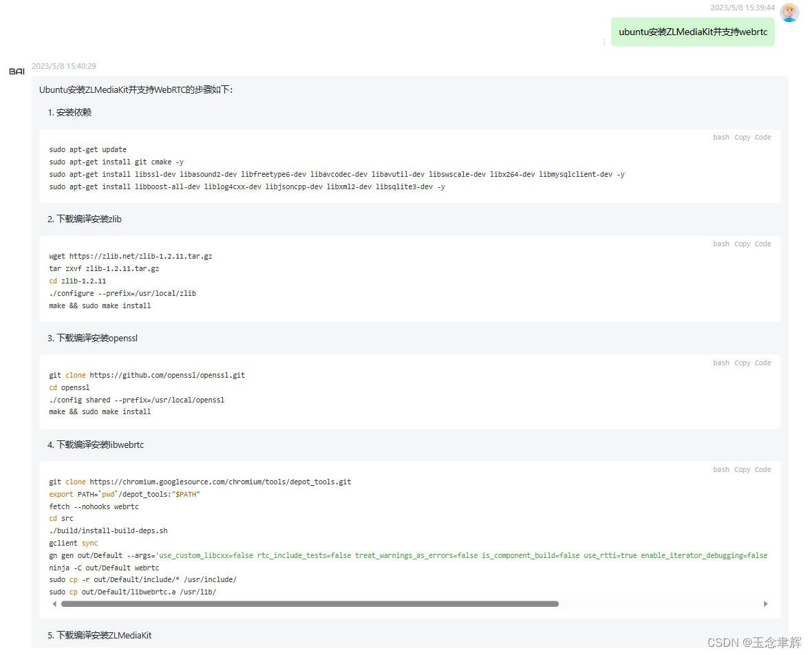The height and width of the screenshot is (655, 812).
Task: Click the Code label in the dependencies block
Action: pyautogui.click(x=763, y=137)
